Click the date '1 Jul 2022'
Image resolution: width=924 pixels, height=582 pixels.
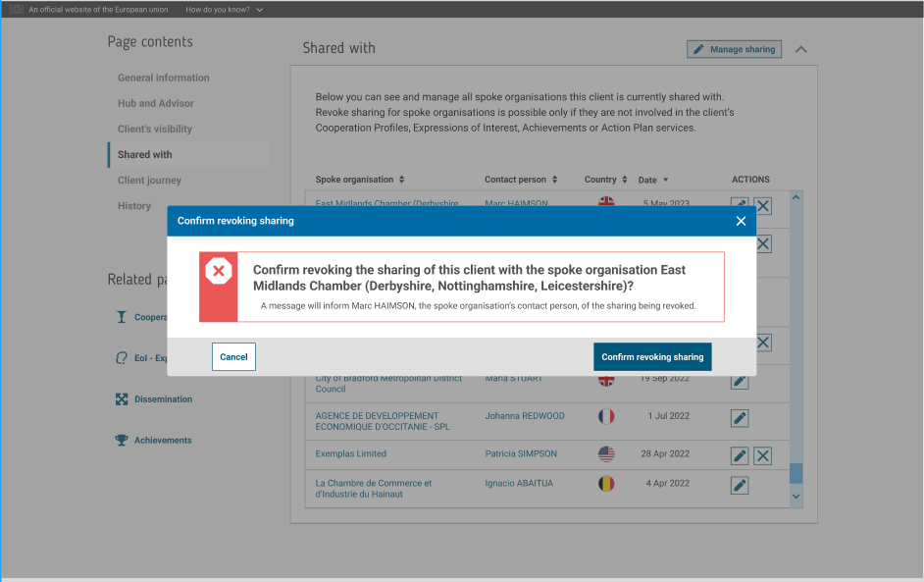[668, 416]
